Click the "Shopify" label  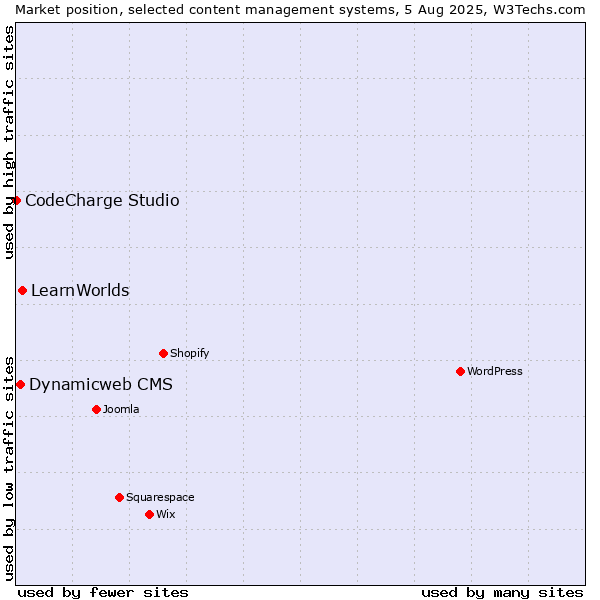(x=189, y=354)
